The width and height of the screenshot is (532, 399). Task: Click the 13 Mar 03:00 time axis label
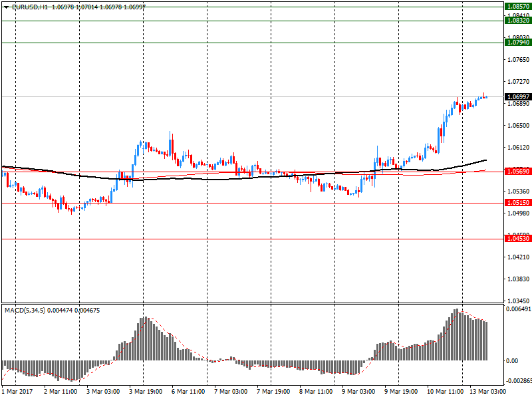pyautogui.click(x=487, y=392)
